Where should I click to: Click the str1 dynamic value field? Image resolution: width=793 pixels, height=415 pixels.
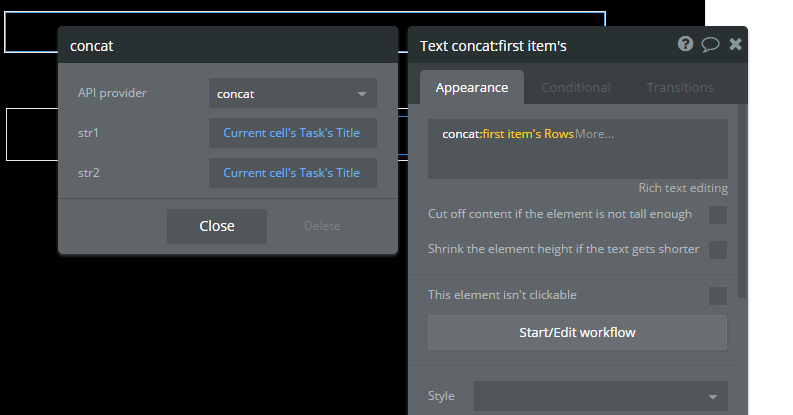292,133
